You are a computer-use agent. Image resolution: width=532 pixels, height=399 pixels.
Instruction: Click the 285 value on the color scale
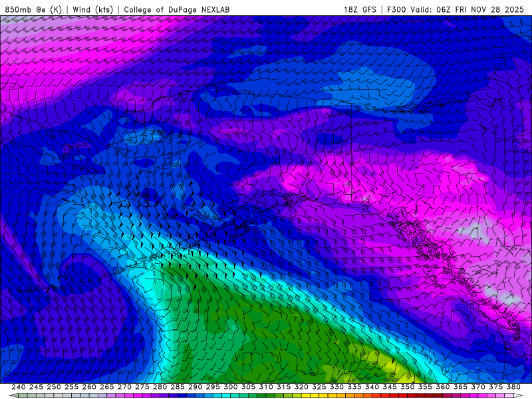pos(177,387)
